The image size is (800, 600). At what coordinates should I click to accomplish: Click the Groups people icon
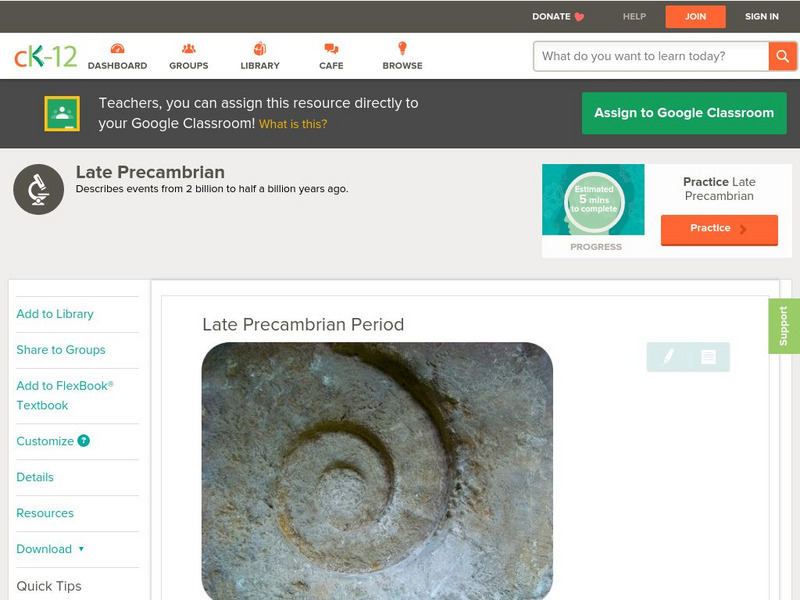click(188, 49)
